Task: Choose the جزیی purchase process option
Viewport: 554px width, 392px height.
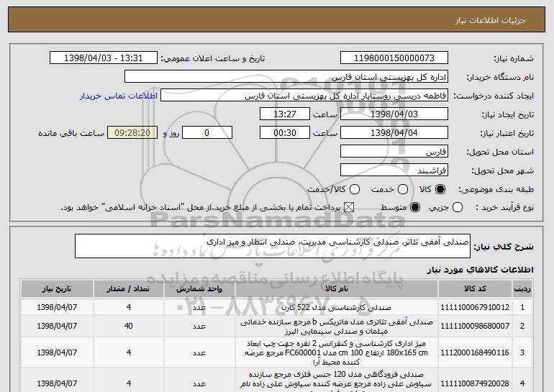Action: (x=458, y=207)
